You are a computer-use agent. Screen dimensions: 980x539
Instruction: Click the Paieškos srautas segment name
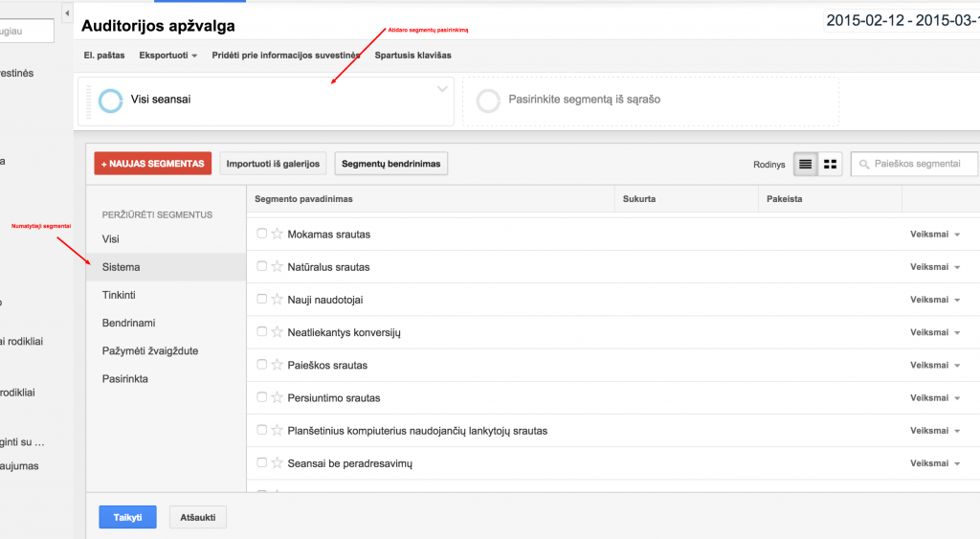coord(327,365)
